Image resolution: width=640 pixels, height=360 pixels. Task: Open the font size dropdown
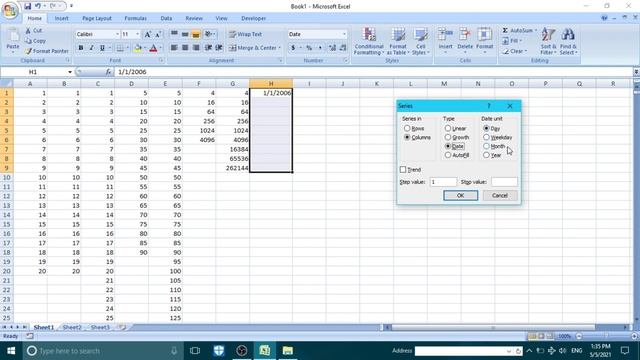(x=138, y=34)
